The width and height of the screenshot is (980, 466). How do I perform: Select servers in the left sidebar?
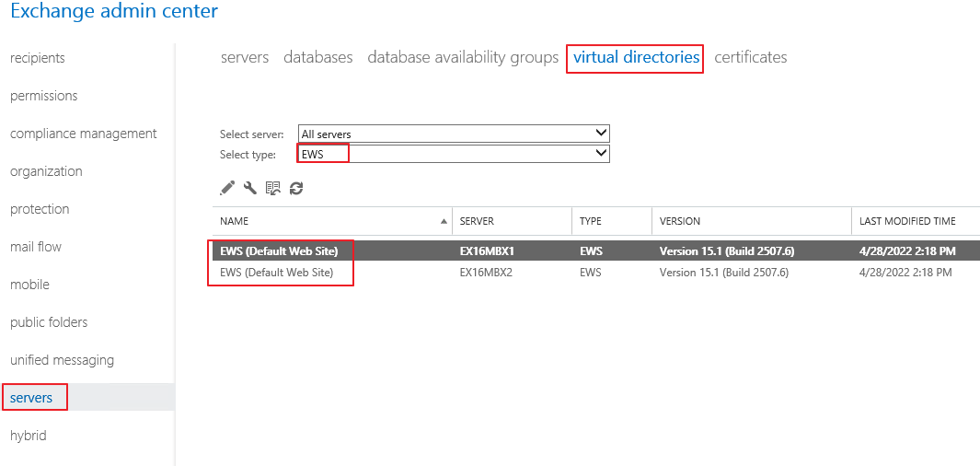pos(31,398)
